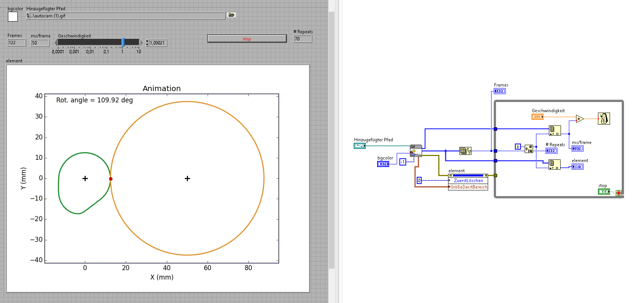The image size is (644, 303).
Task: Select the Geschwindigkeit DBL terminal
Action: click(538, 117)
